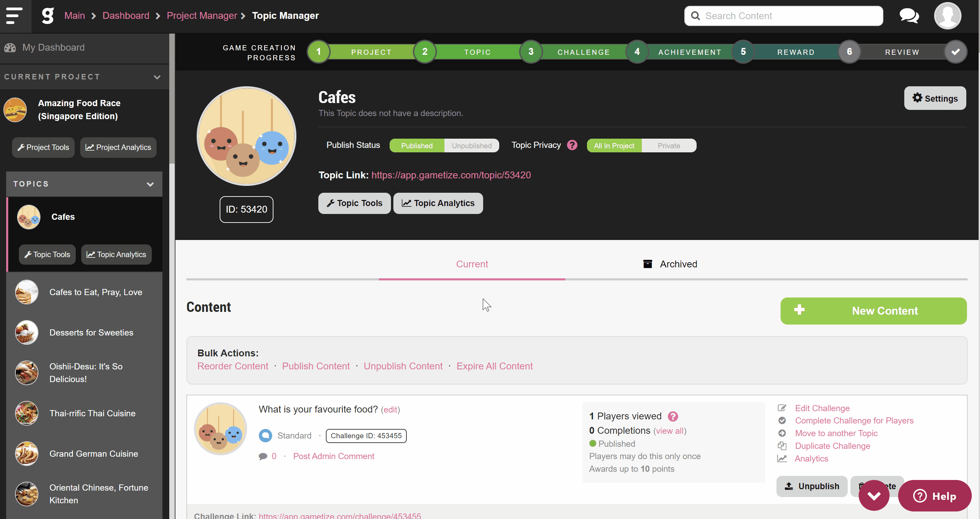This screenshot has width=980, height=519.
Task: Open Project Tools in sidebar
Action: (x=43, y=148)
